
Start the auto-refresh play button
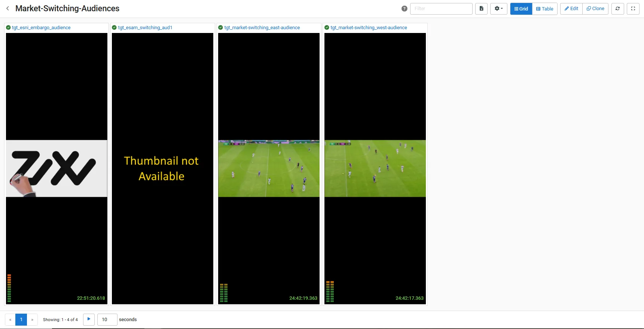click(89, 319)
